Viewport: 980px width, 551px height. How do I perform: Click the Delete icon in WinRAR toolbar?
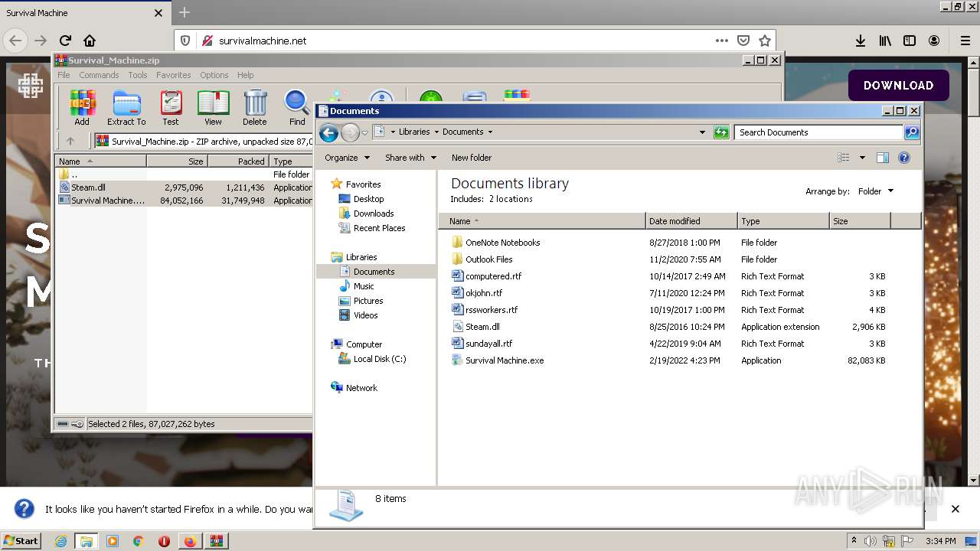tap(255, 107)
